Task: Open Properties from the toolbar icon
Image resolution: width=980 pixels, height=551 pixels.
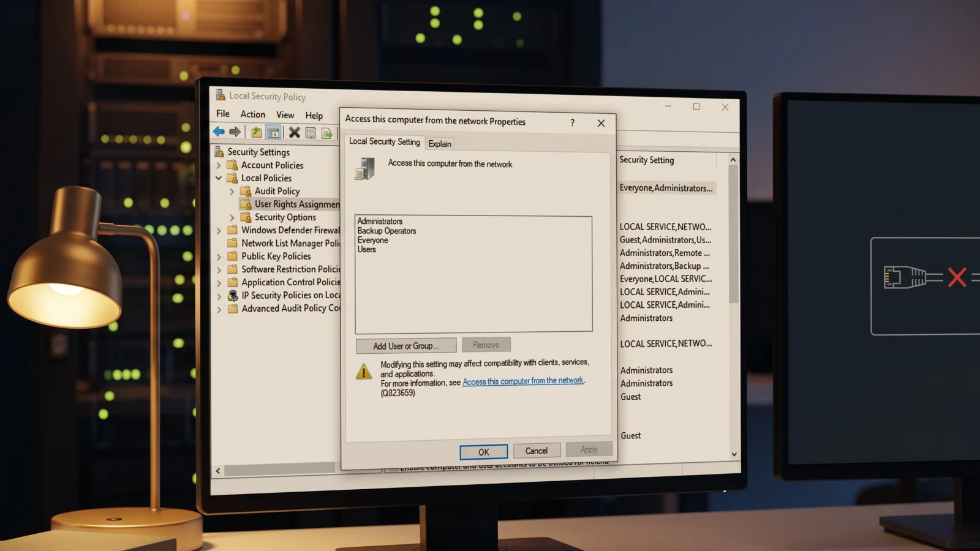Action: 311,133
